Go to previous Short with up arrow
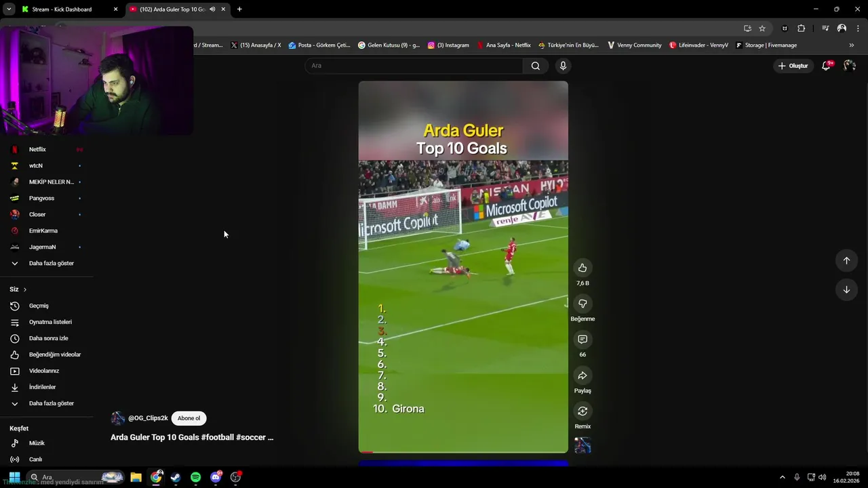This screenshot has width=868, height=488. pyautogui.click(x=846, y=260)
